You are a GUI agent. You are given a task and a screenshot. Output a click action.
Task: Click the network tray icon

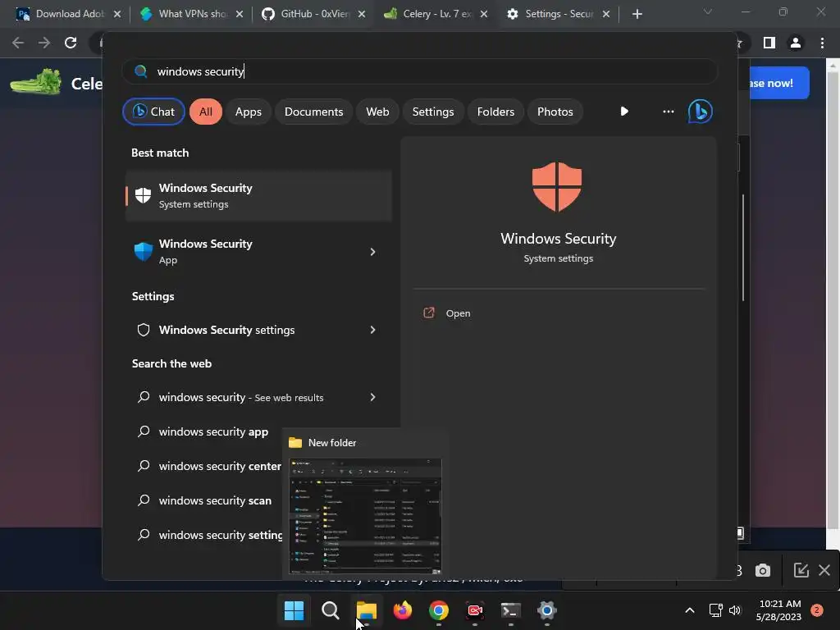pyautogui.click(x=715, y=610)
